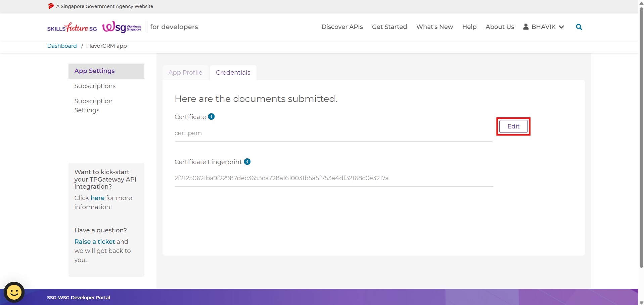Click the SkillsFuture SG logo
644x305 pixels.
point(72,27)
